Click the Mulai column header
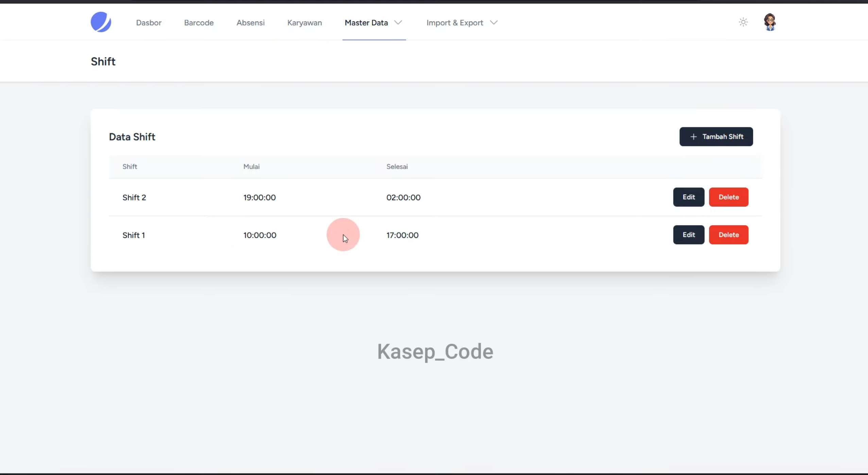868x475 pixels. point(251,167)
